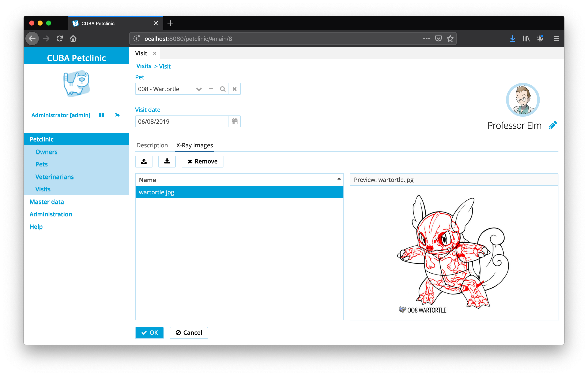Click the upload X-Ray image icon button
The image size is (588, 376).
[144, 161]
